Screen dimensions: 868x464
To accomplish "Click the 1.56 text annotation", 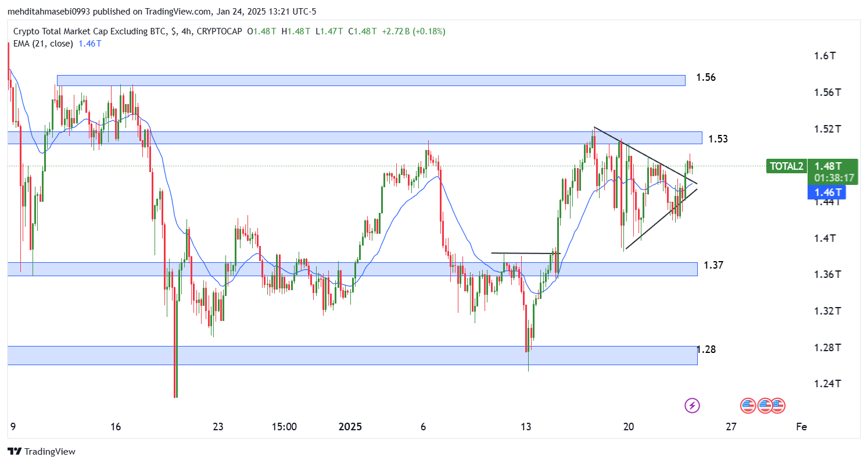I will click(706, 77).
